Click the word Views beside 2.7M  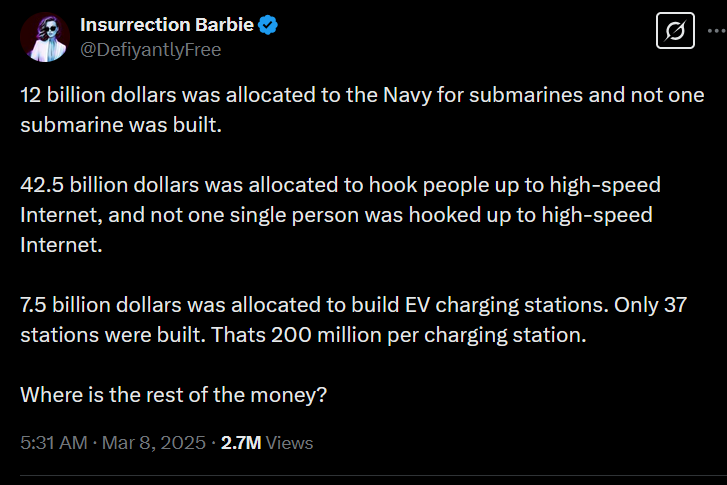(290, 442)
